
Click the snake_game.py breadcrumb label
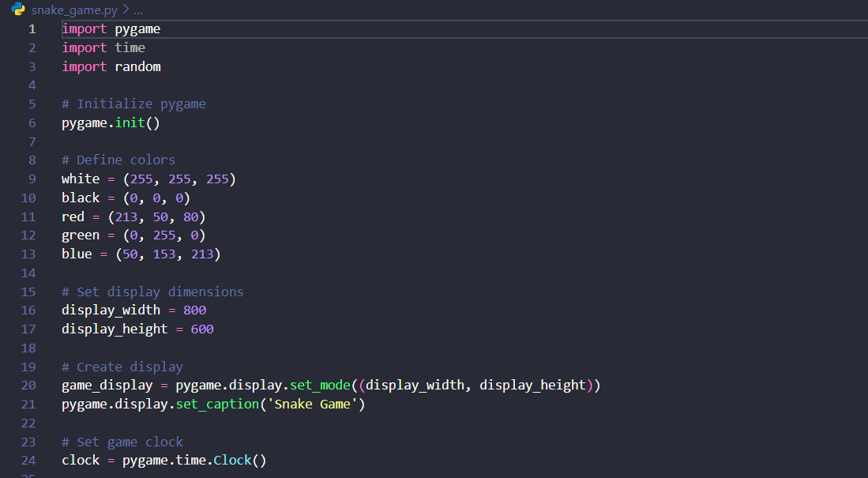75,9
